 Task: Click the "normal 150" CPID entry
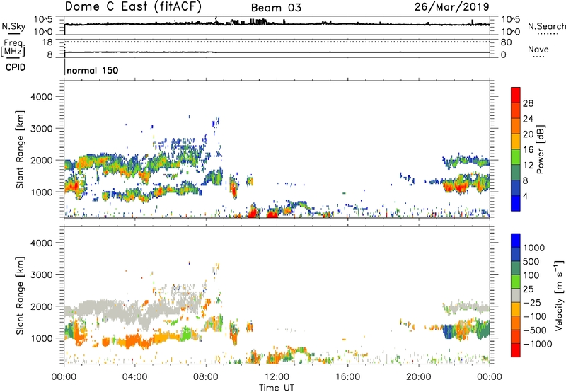point(93,70)
